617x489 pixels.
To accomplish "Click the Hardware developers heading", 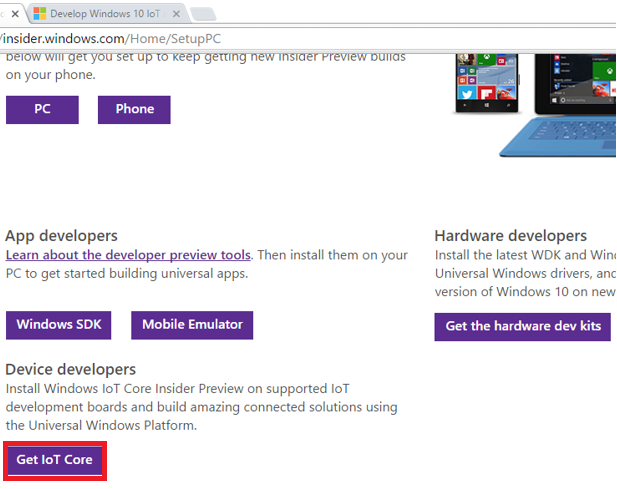I will 511,236.
